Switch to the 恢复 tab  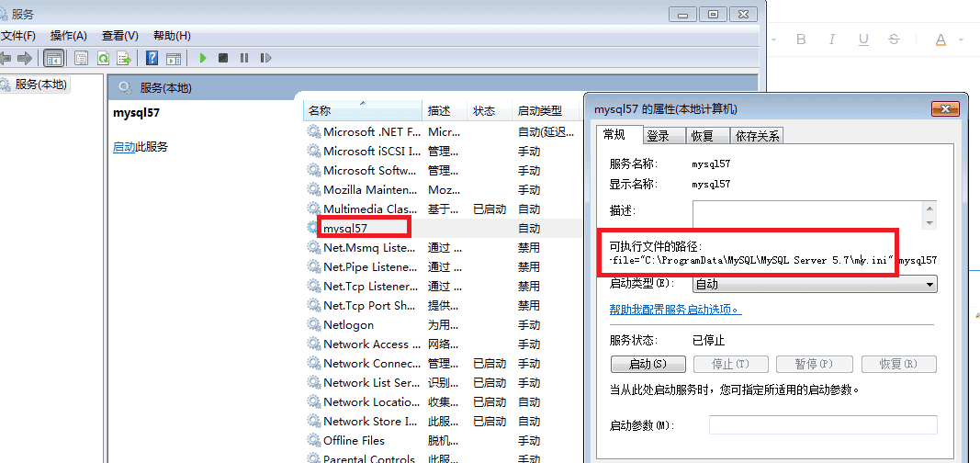[707, 136]
